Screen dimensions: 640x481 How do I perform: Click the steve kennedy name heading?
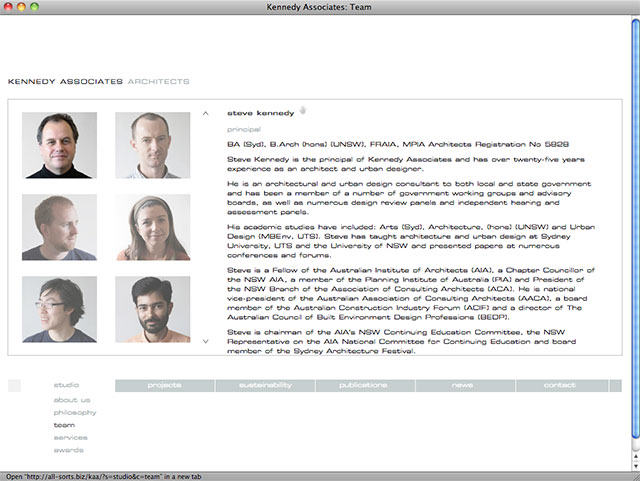pos(260,113)
